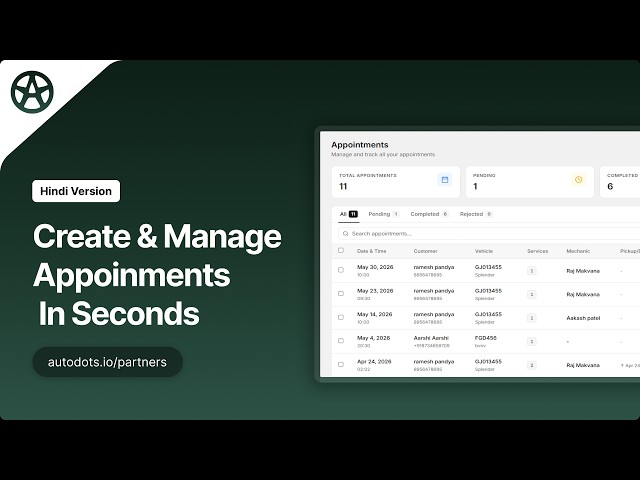This screenshot has height=480, width=640.
Task: Click services count badge in May 30 row
Action: (531, 271)
